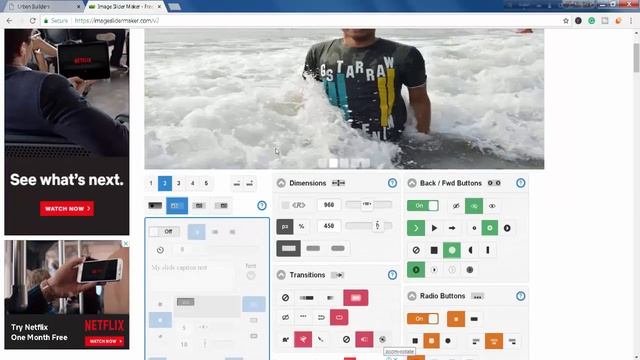Viewport: 640px width, 360px height.
Task: Select slide number 1 tab
Action: point(151,183)
